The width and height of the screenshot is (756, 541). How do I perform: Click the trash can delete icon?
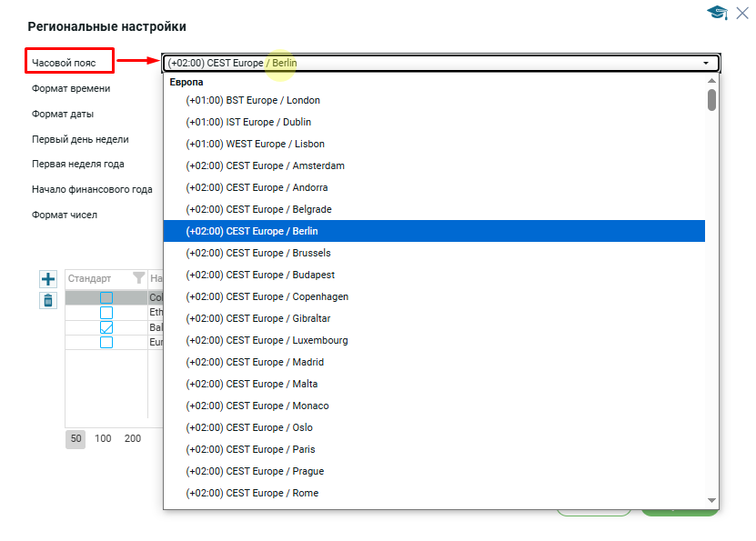[x=49, y=300]
